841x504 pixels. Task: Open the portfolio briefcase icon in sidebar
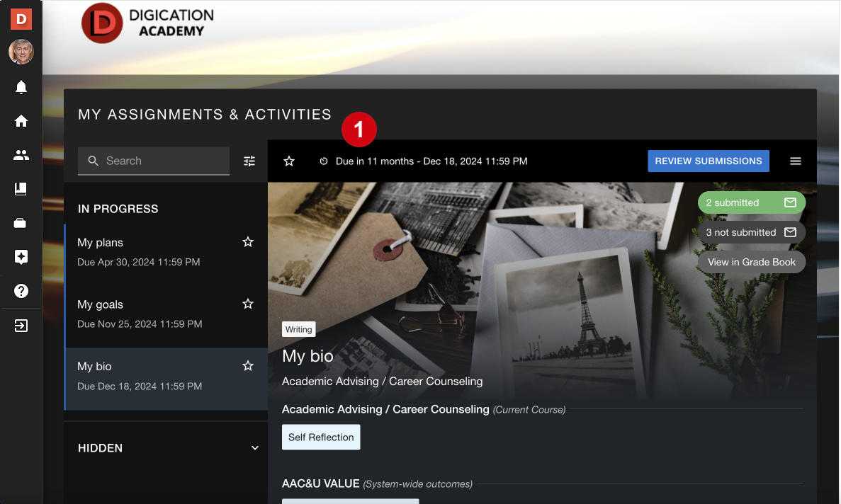(21, 223)
